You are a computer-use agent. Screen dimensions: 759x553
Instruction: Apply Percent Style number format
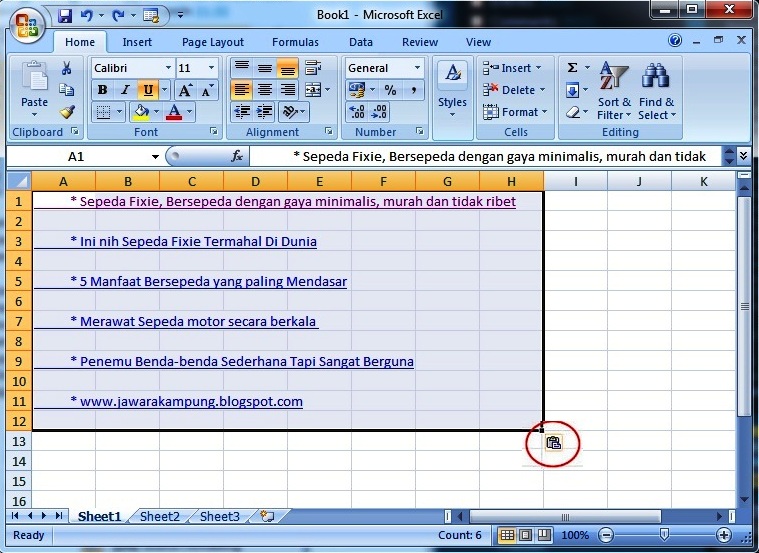(390, 90)
